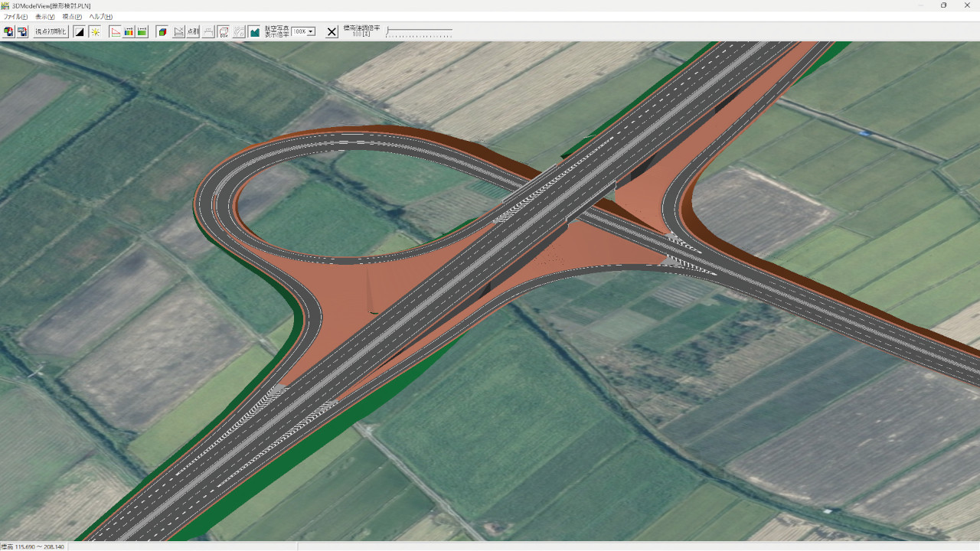Click the elevation range text in status bar
The height and width of the screenshot is (551, 980).
coord(33,546)
